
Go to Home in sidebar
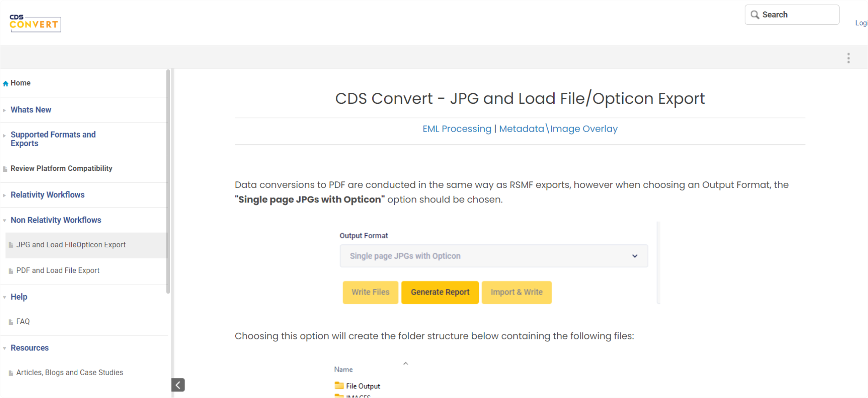click(21, 83)
